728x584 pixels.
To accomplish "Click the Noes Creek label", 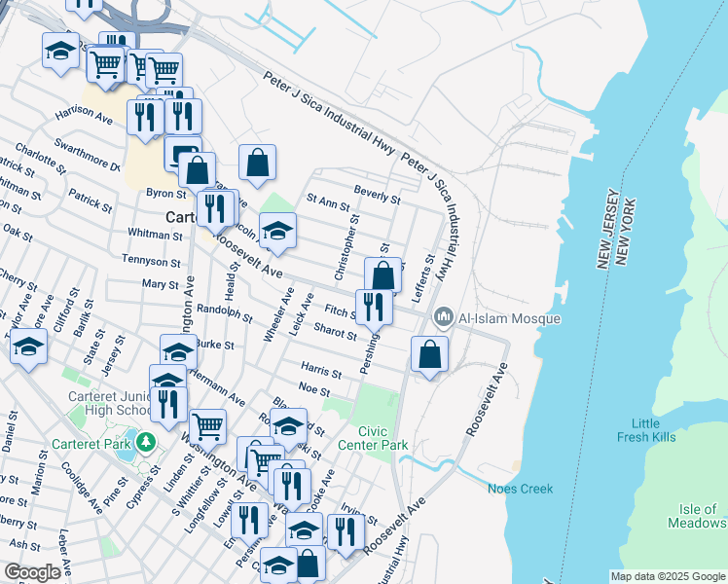I will (521, 489).
